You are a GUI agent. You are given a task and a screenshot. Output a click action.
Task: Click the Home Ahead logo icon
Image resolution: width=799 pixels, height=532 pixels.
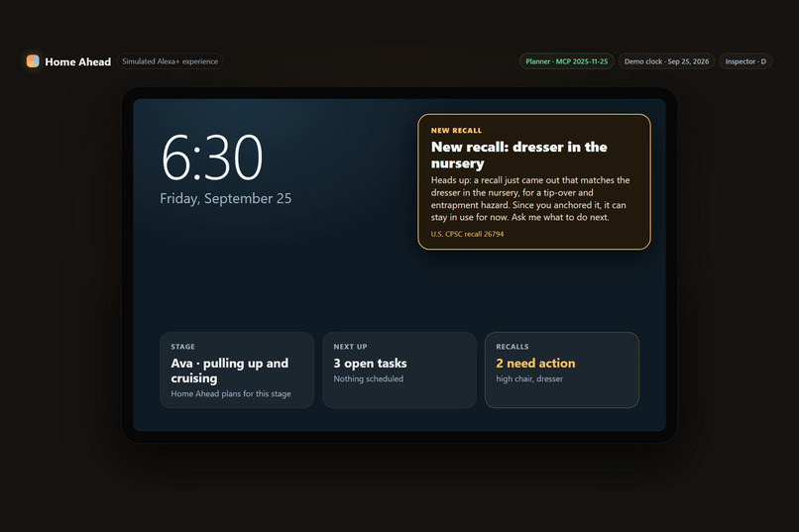pyautogui.click(x=33, y=61)
